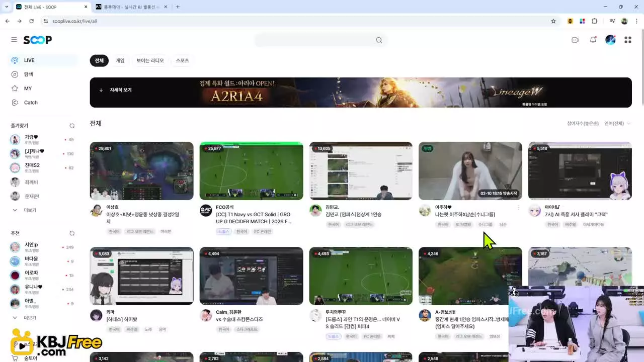Open recommended streamer 바다윤
Screen dimensions: 644x362
43,261
